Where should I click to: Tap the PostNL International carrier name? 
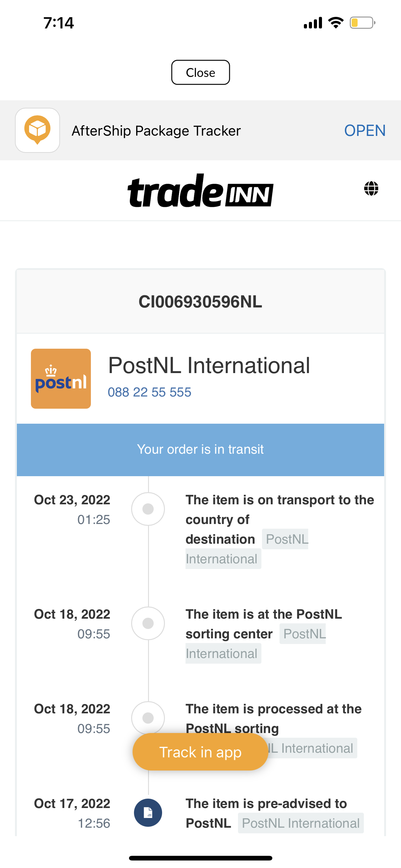coord(209,366)
